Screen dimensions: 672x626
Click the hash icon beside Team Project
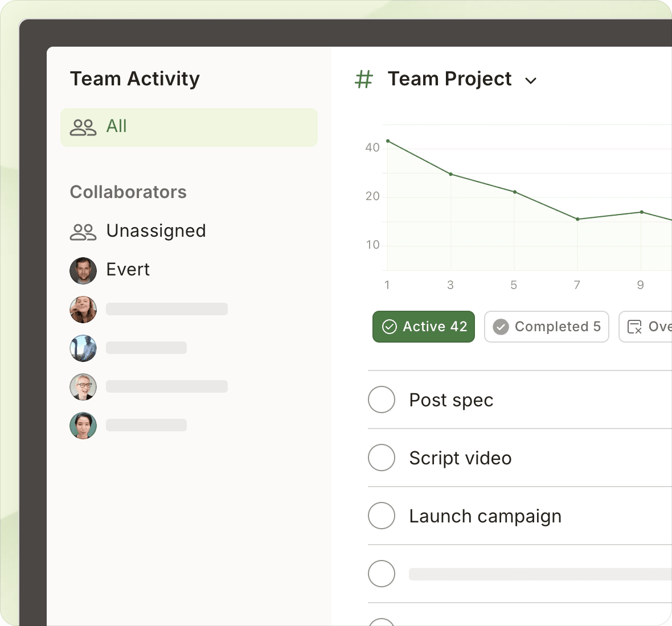(363, 80)
